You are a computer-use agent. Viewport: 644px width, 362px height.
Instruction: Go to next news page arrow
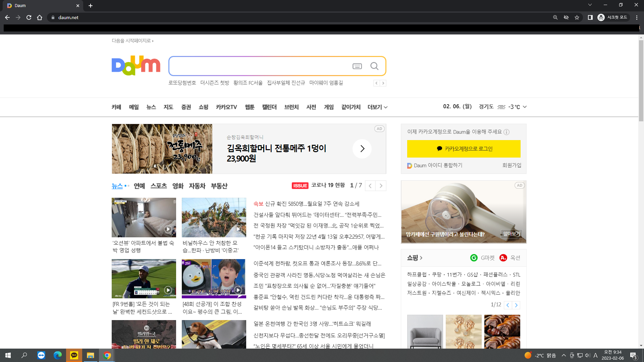[381, 186]
